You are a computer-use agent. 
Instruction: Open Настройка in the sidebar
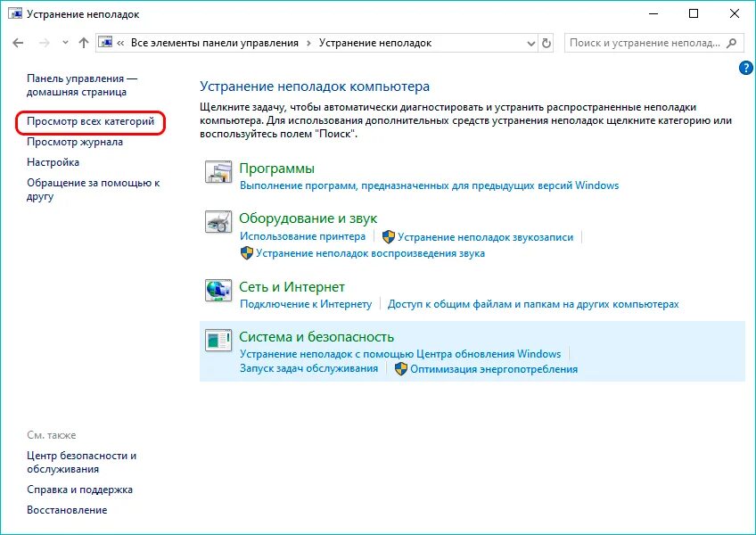(x=53, y=162)
